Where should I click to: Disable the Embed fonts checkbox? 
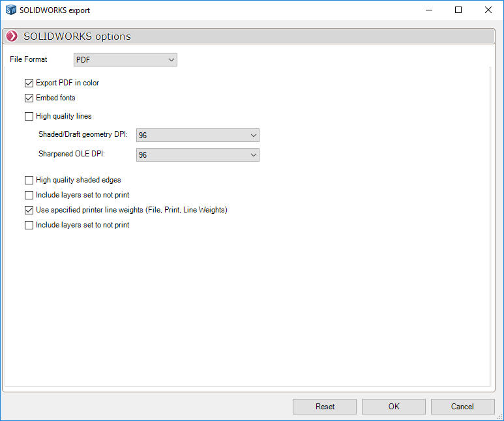(x=29, y=98)
